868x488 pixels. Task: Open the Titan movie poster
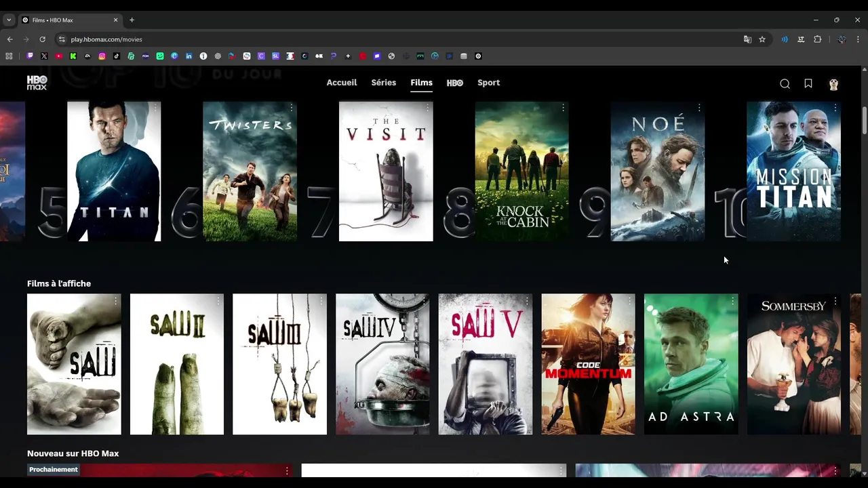(x=114, y=171)
